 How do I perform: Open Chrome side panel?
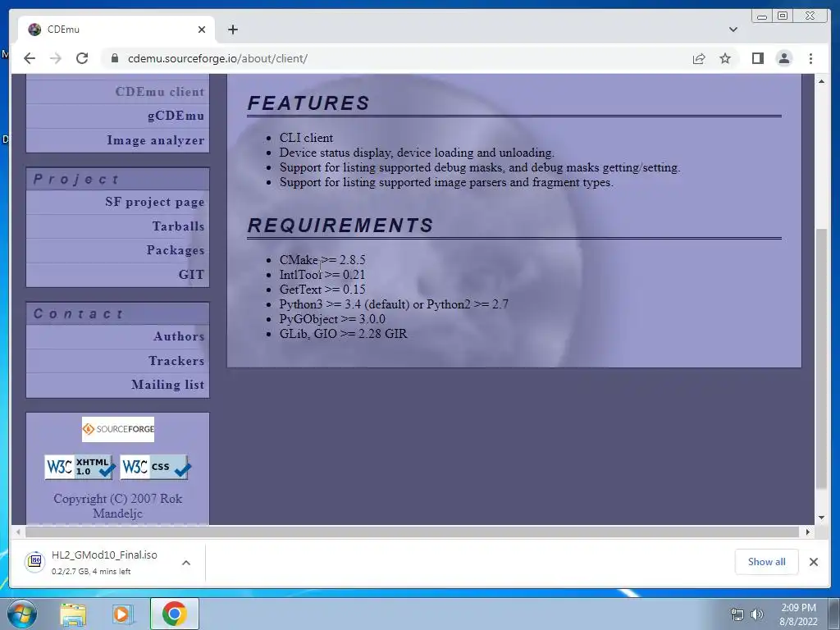pyautogui.click(x=757, y=58)
